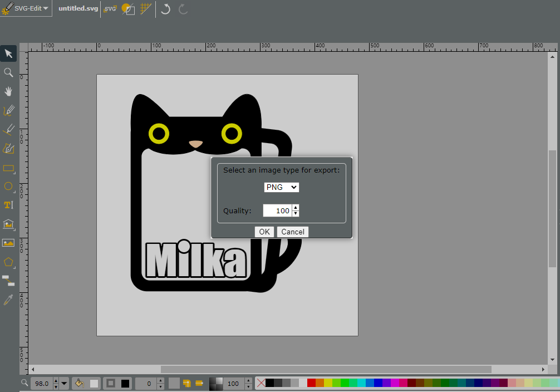Pick the yellow palette swatch
This screenshot has height=392, width=560.
[328, 383]
